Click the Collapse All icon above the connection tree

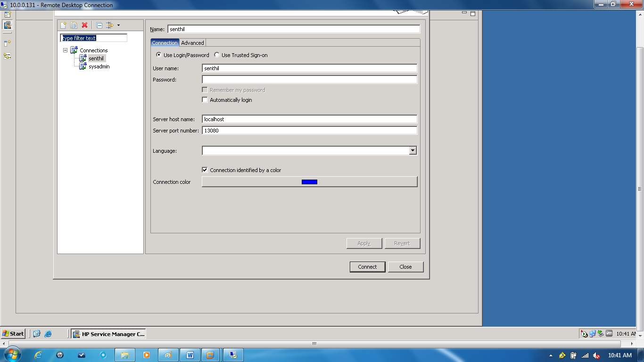click(x=99, y=25)
